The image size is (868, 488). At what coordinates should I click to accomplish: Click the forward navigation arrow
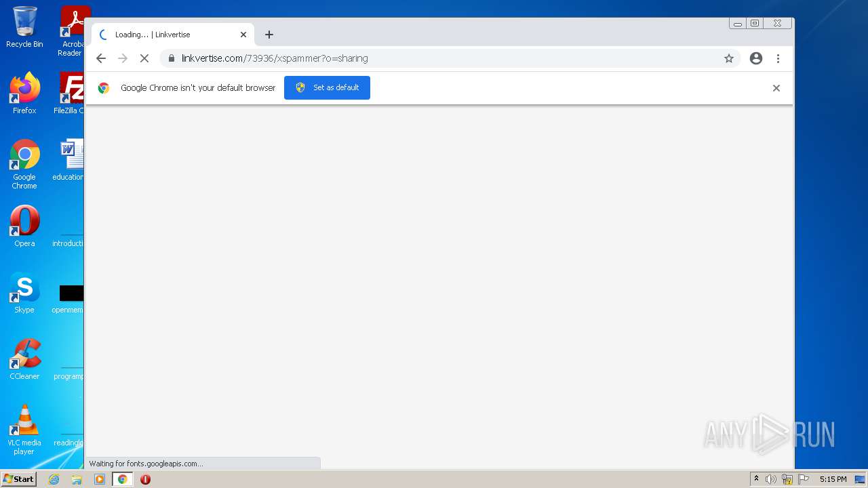[x=123, y=58]
